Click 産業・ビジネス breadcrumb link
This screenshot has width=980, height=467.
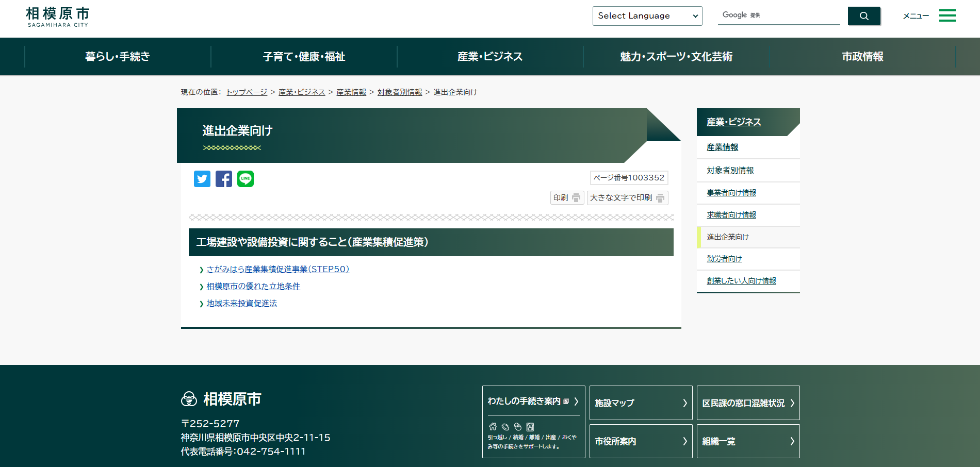(x=302, y=92)
